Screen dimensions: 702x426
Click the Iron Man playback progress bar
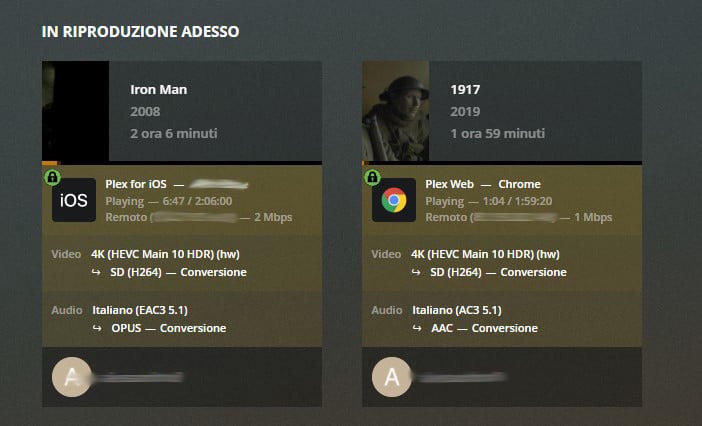[x=181, y=163]
